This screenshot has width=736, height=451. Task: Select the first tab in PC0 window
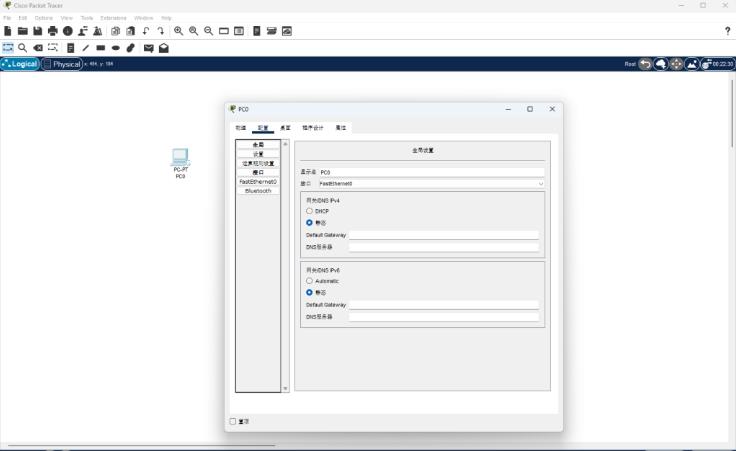[x=241, y=128]
